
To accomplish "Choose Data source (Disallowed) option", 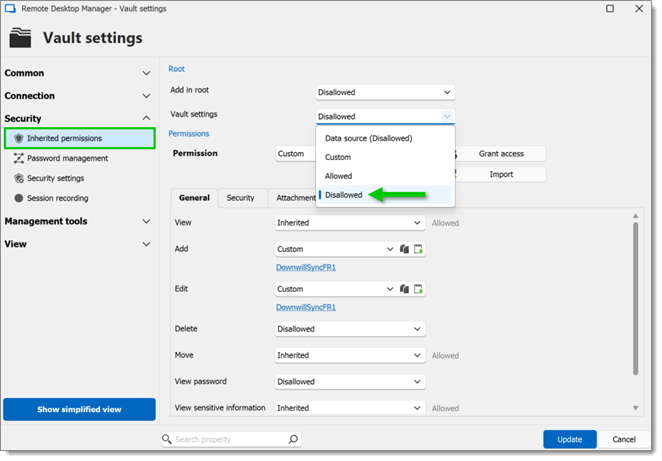I will (385, 138).
